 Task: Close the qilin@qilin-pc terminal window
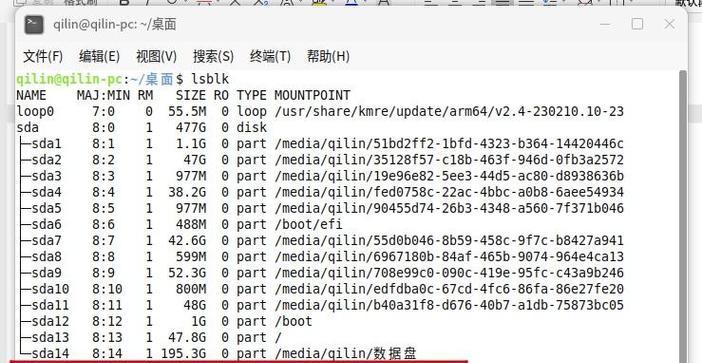click(669, 24)
